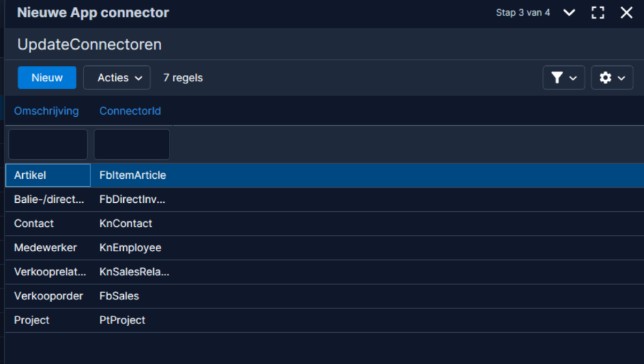The height and width of the screenshot is (364, 644).
Task: Select the Contact KnContact row
Action: 325,224
